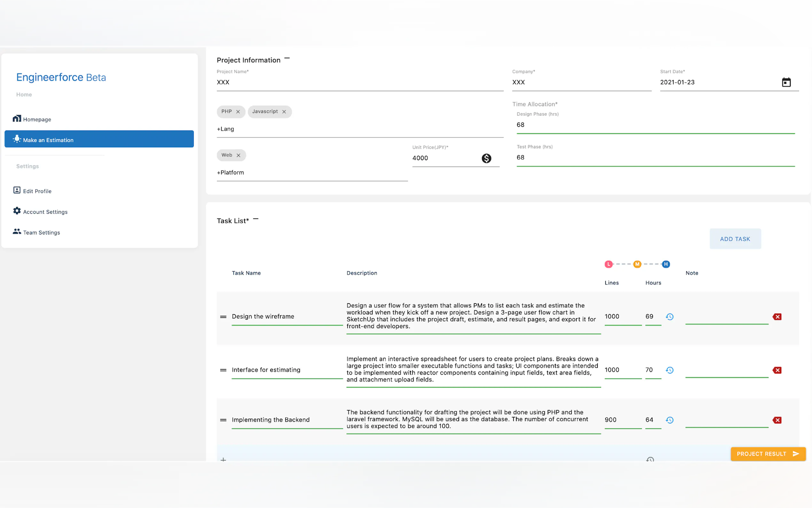Open Homepage from the sidebar
This screenshot has height=508, width=812.
(37, 119)
